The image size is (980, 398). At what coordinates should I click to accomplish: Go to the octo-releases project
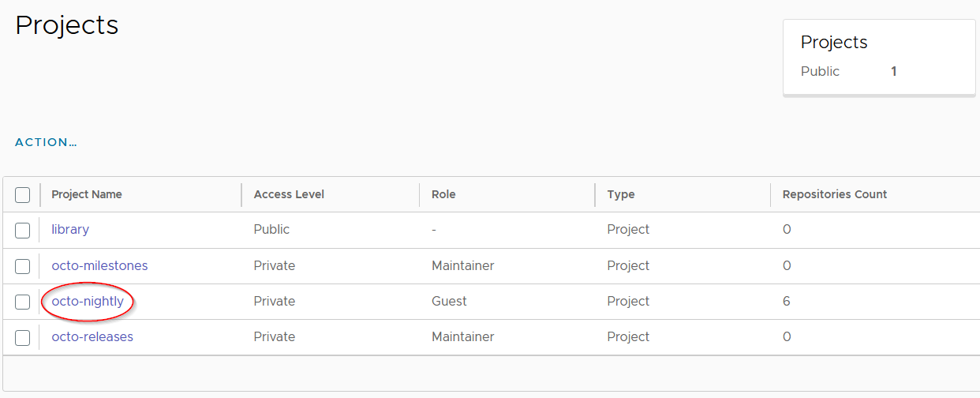click(x=92, y=337)
